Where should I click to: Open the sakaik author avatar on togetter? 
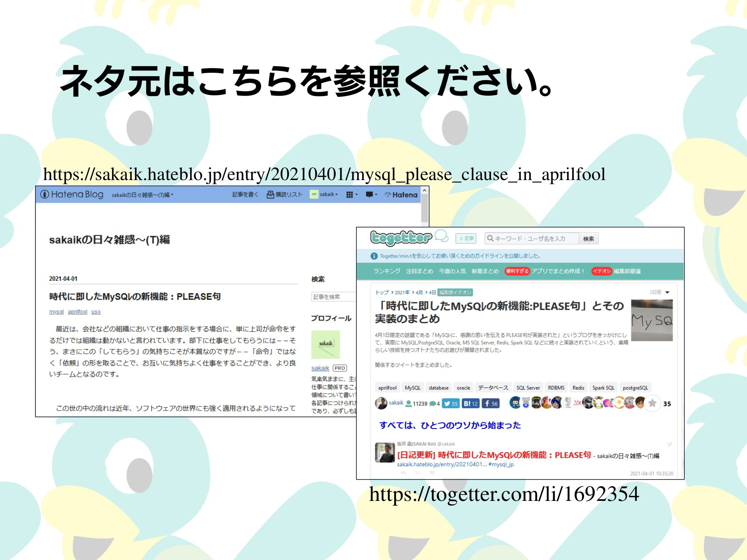click(x=381, y=403)
